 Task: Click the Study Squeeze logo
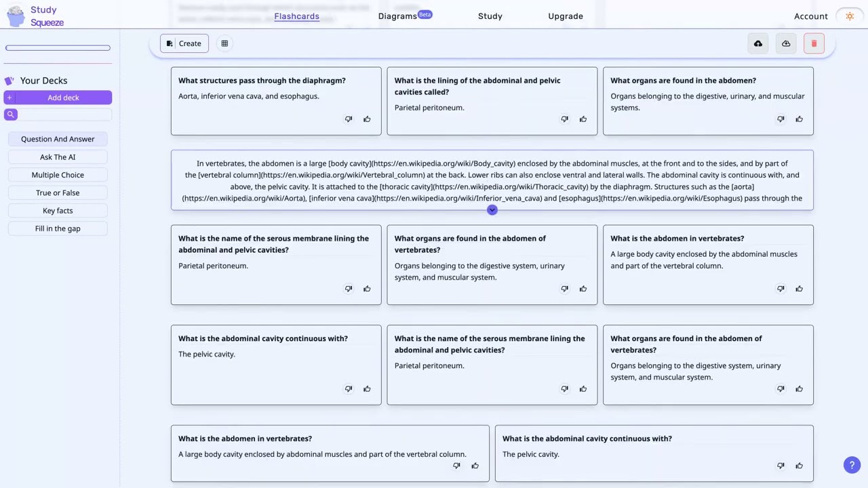coord(35,16)
